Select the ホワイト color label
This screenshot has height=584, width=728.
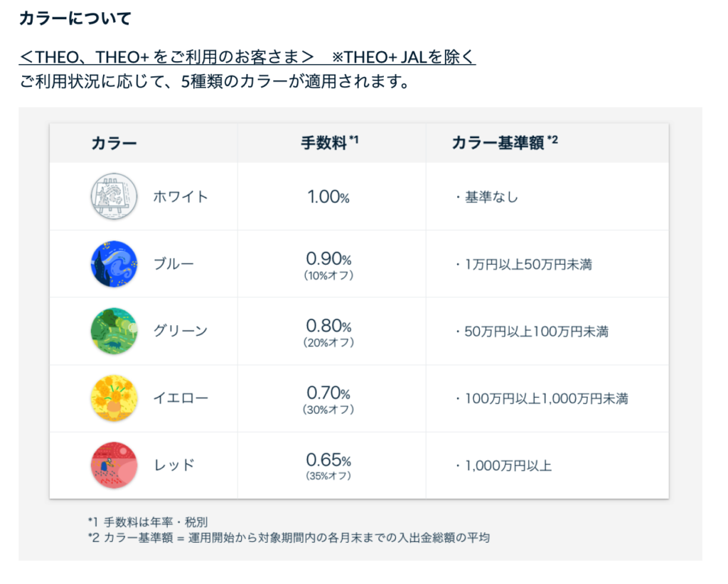tap(181, 197)
